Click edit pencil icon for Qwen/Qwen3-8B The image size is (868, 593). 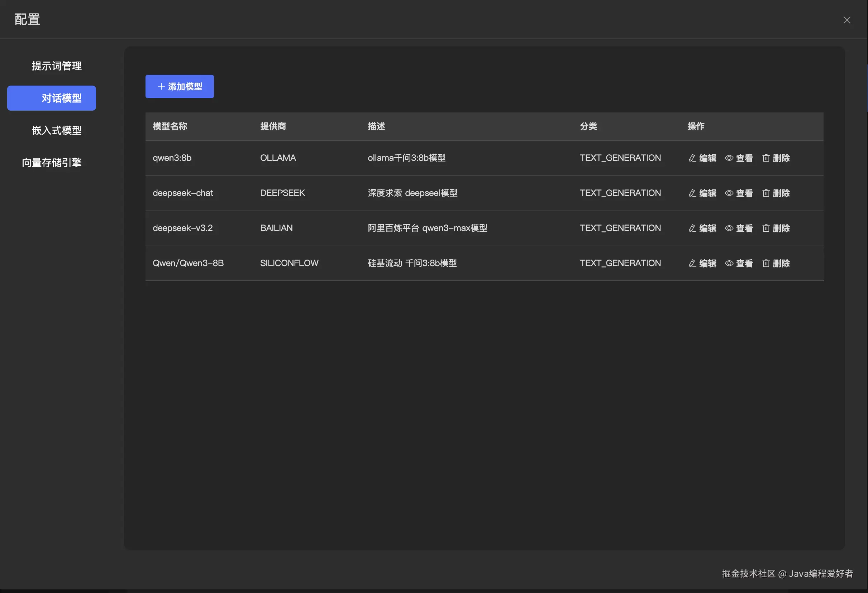tap(692, 264)
